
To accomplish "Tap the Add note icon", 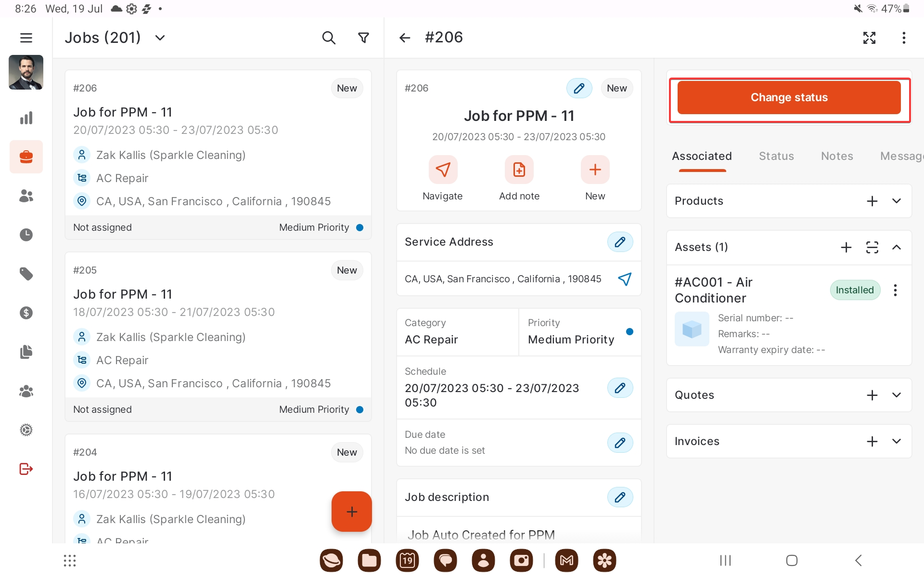I will [x=519, y=170].
